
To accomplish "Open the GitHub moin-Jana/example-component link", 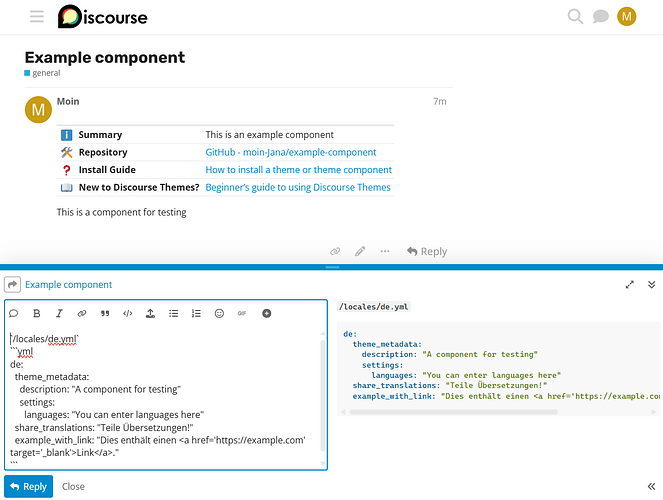I will (290, 152).
